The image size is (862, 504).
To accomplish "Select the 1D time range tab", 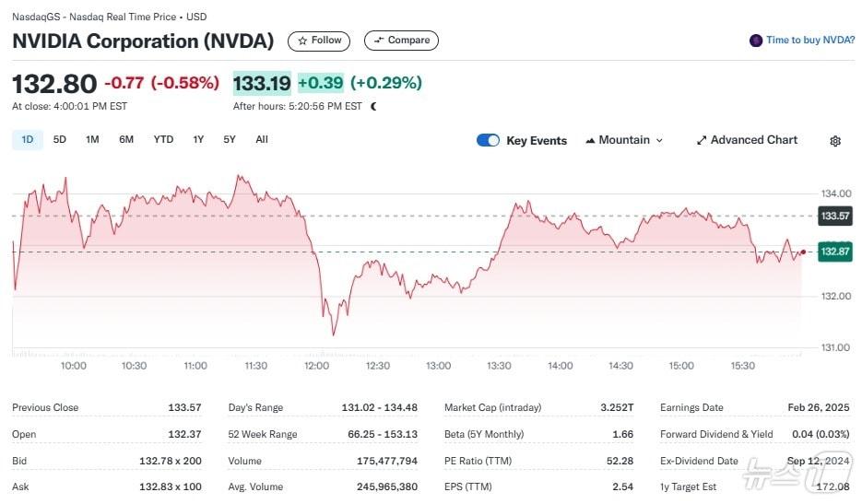I will pos(28,139).
